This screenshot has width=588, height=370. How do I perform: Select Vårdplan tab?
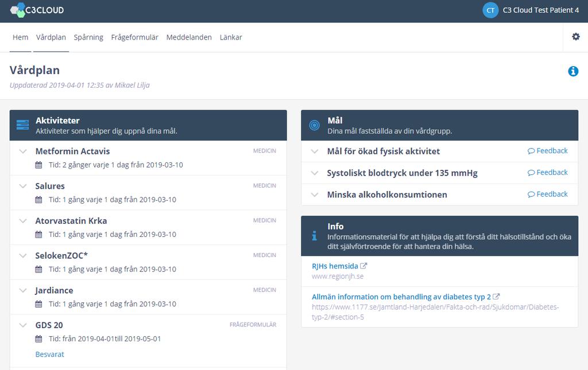click(51, 37)
